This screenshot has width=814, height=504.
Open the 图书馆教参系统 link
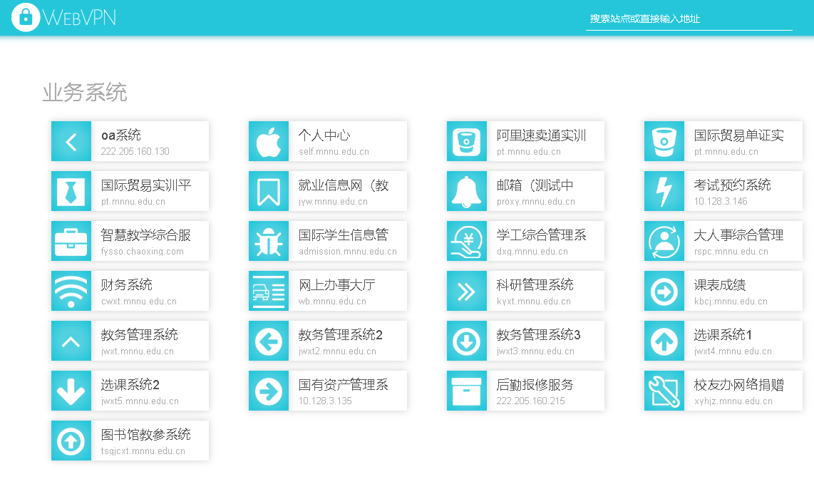click(x=145, y=436)
